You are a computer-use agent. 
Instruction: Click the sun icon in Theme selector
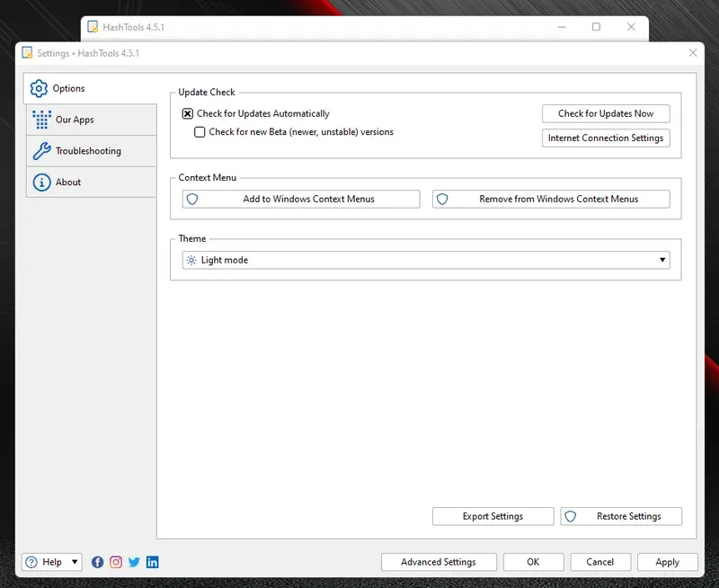coord(191,260)
